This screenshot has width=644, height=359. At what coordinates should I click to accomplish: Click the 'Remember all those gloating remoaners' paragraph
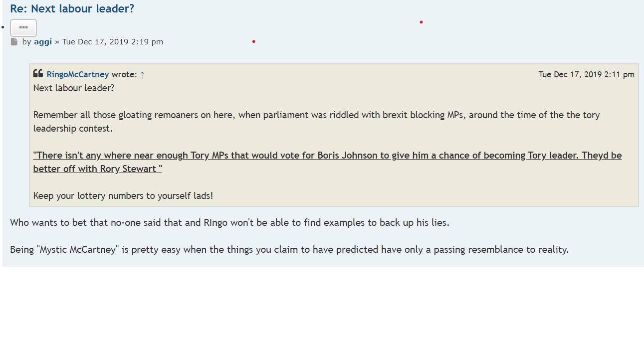(316, 122)
